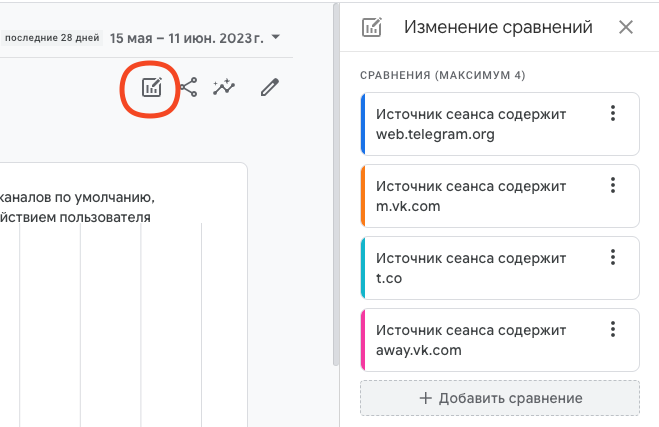Select the t.co comparison card
This screenshot has height=427, width=659.
500,268
